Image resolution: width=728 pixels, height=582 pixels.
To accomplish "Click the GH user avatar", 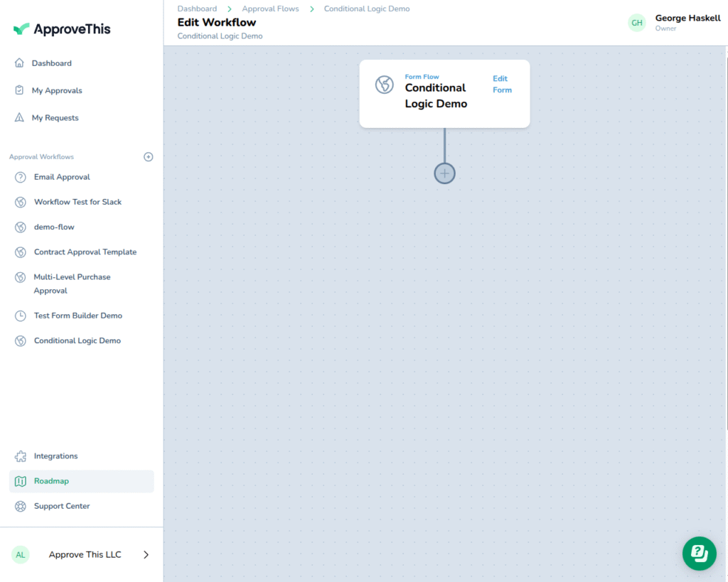I will [637, 23].
